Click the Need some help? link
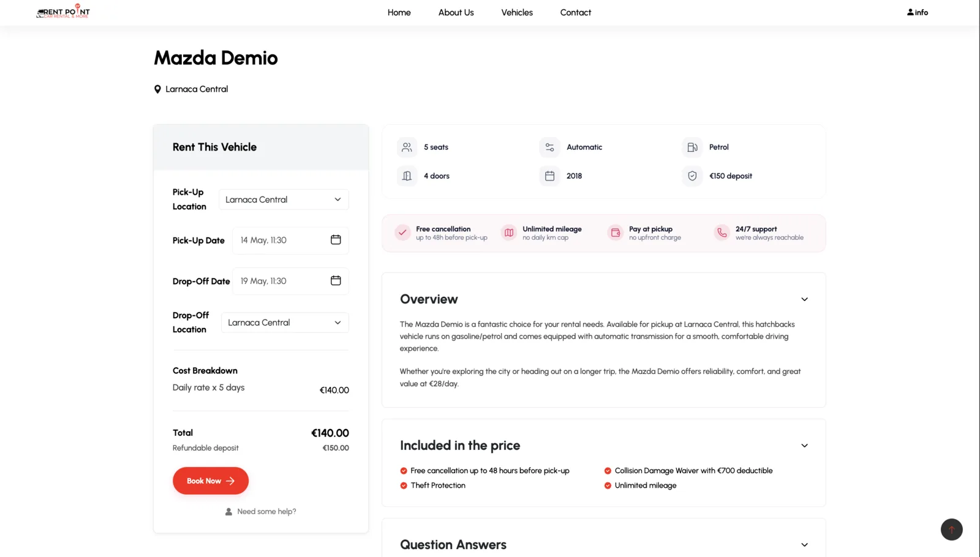The width and height of the screenshot is (980, 557). tap(266, 512)
